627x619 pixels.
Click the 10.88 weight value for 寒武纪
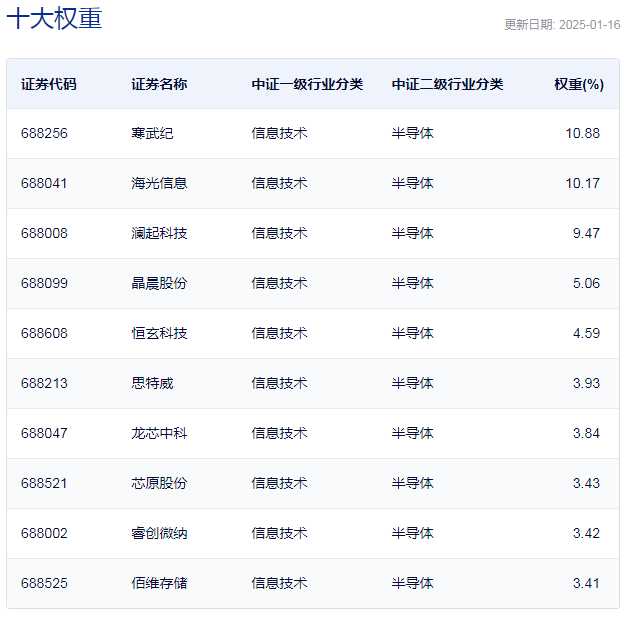[x=582, y=133]
